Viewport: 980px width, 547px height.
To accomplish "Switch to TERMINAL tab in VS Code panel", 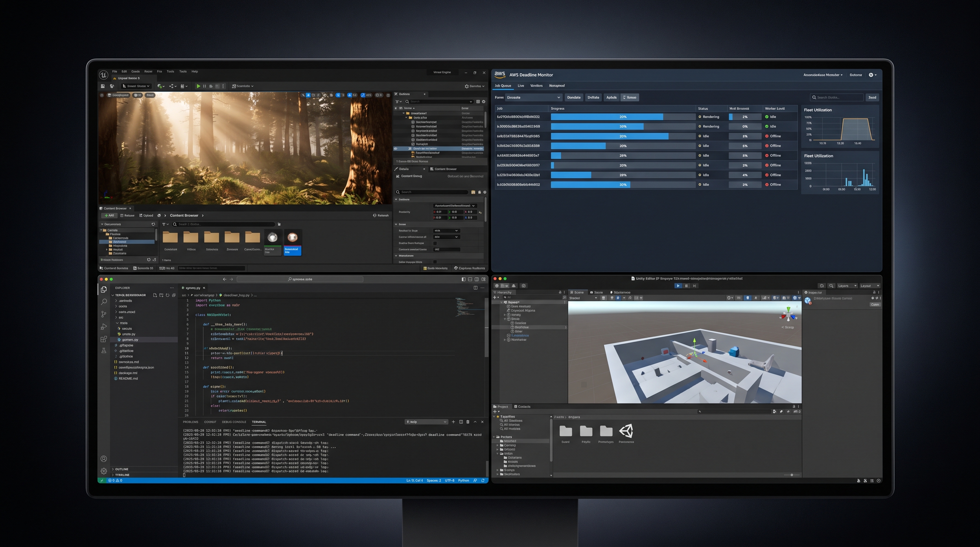I will click(x=259, y=422).
